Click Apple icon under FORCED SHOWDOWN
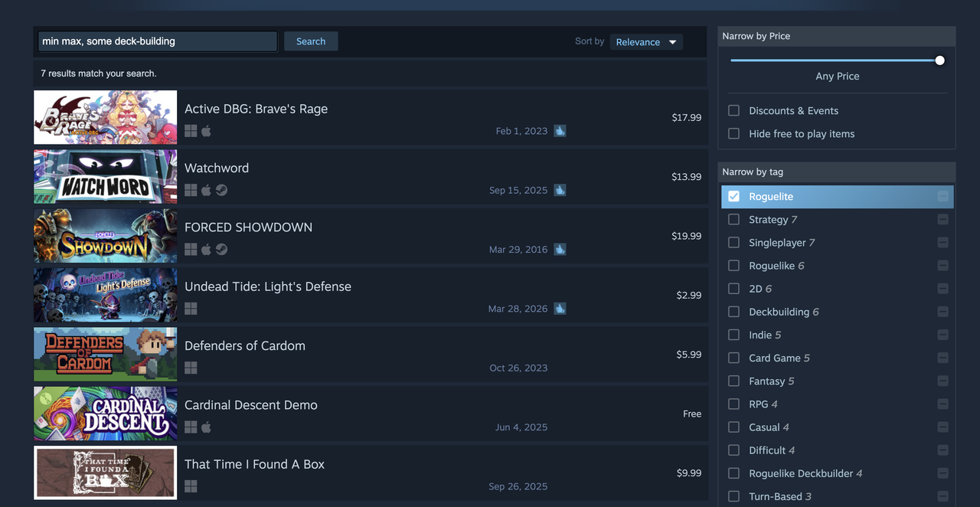This screenshot has width=980, height=507. pyautogui.click(x=206, y=249)
